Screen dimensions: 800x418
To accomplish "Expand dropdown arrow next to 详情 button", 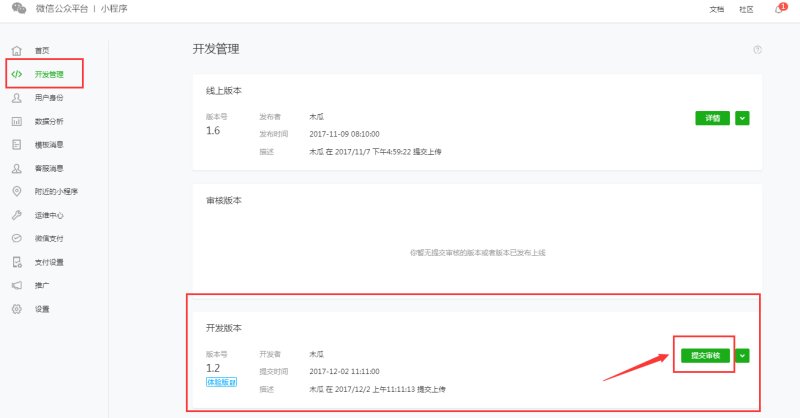I will tap(742, 117).
